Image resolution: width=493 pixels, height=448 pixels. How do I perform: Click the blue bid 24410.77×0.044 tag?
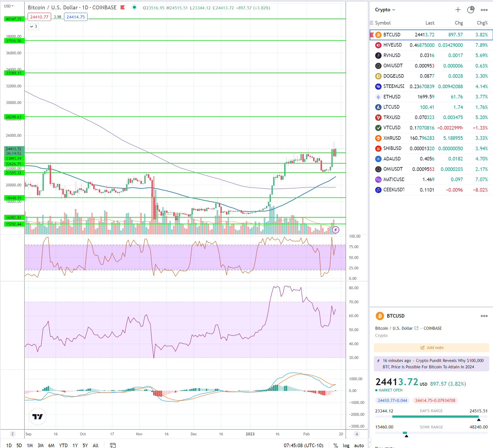[392, 401]
